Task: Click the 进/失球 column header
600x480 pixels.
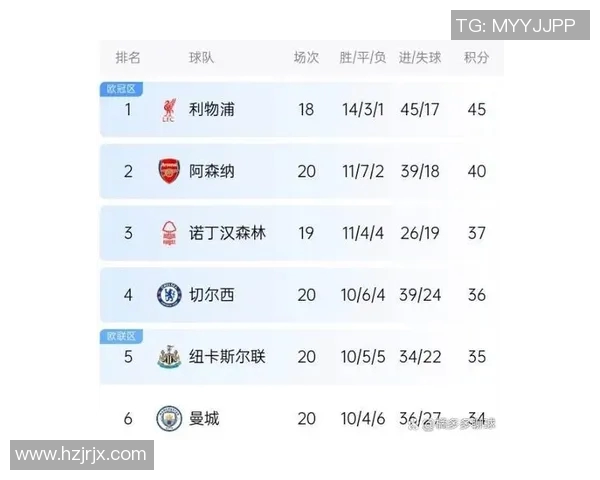Action: 419,57
